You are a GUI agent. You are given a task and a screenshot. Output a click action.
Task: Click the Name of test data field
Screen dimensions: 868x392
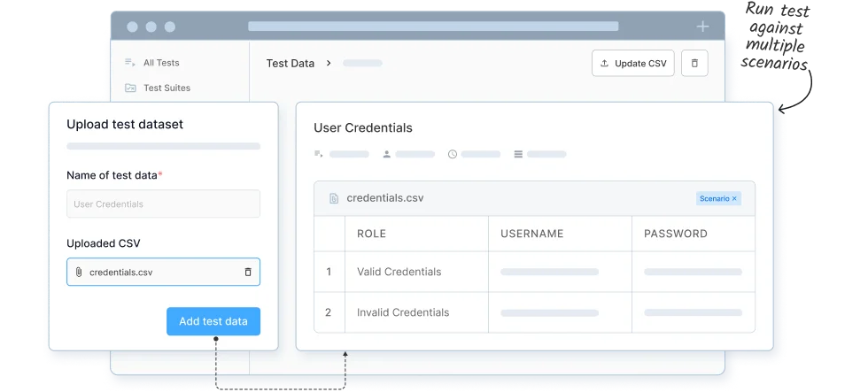[163, 204]
